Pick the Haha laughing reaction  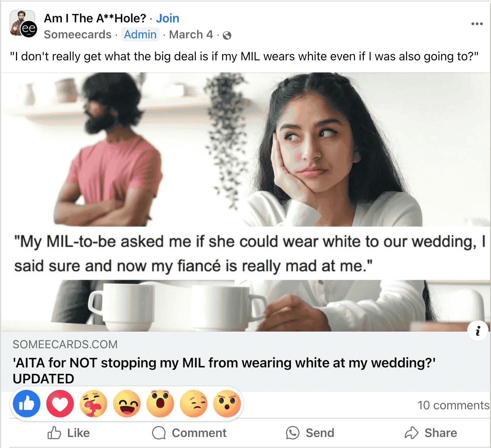click(127, 404)
